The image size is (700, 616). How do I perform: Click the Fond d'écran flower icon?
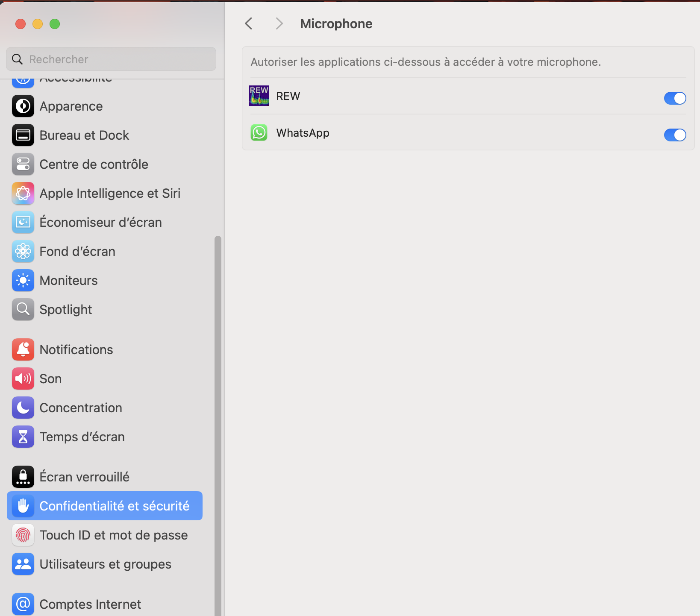point(23,252)
